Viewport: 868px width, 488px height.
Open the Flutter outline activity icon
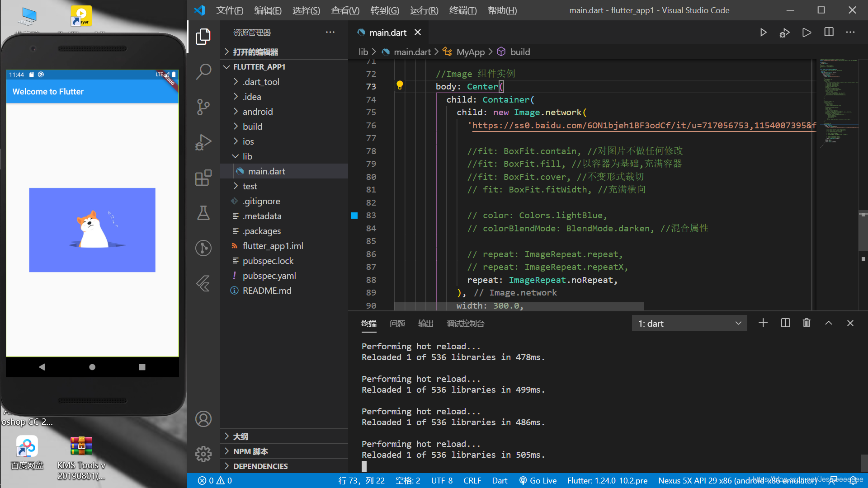coord(203,283)
